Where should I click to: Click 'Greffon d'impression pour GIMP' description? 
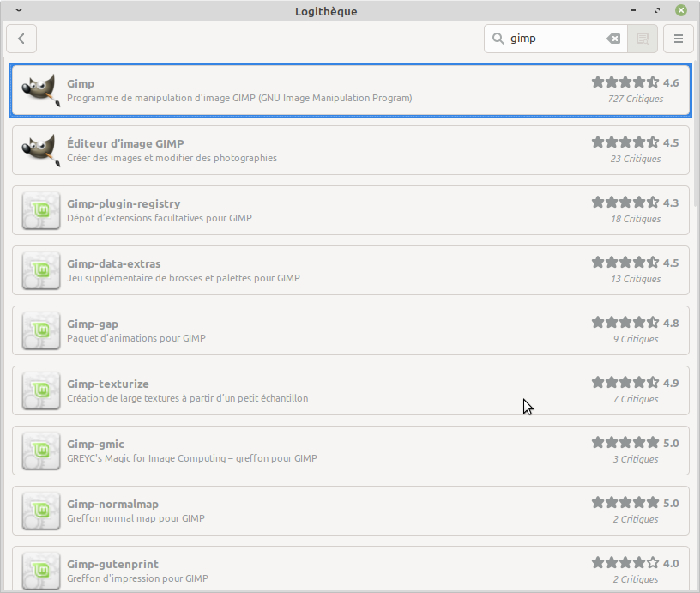tap(137, 578)
